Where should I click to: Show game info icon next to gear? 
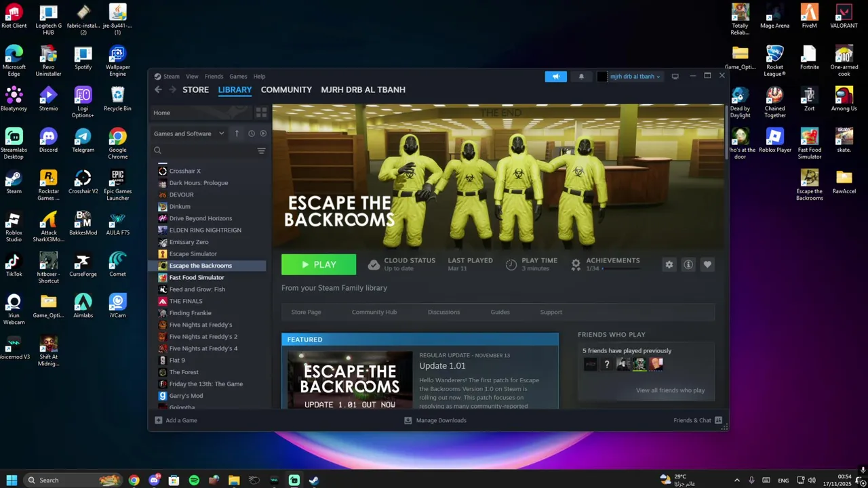[688, 264]
